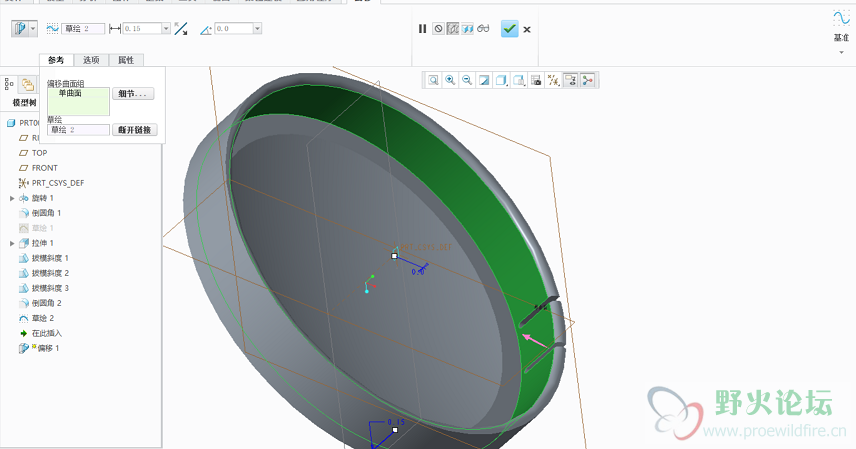The width and height of the screenshot is (856, 449).
Task: Cancel the feature with the X button
Action: (x=527, y=29)
